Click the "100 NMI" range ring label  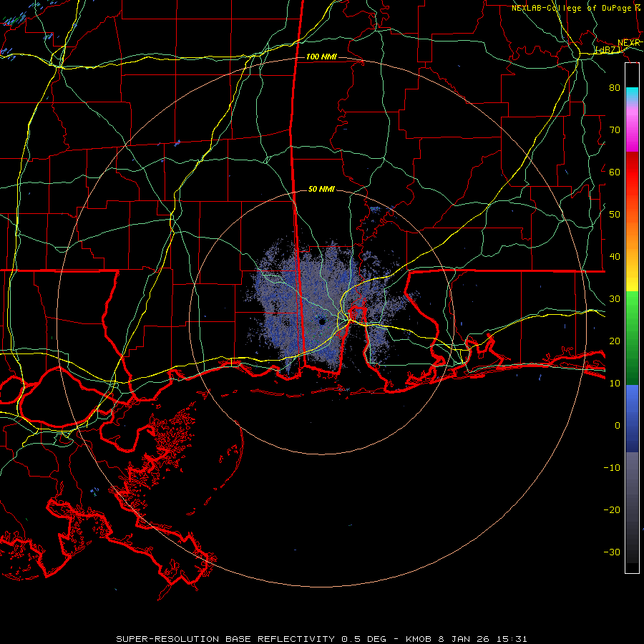(x=321, y=57)
